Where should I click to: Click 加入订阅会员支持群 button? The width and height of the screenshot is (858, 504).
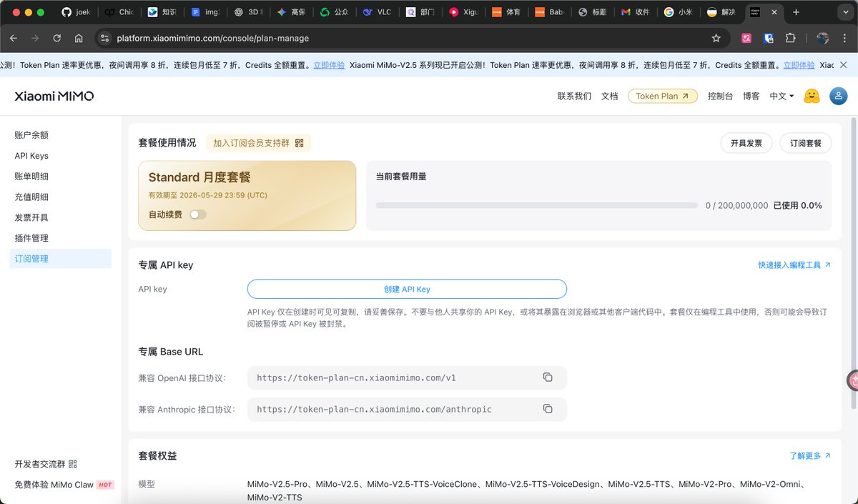pyautogui.click(x=258, y=143)
